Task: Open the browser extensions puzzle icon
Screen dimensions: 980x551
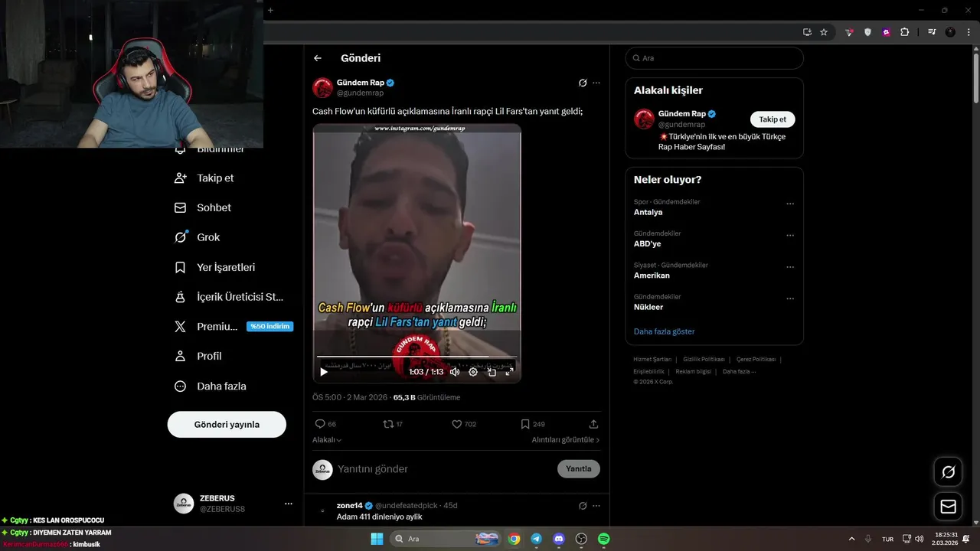Action: [905, 32]
